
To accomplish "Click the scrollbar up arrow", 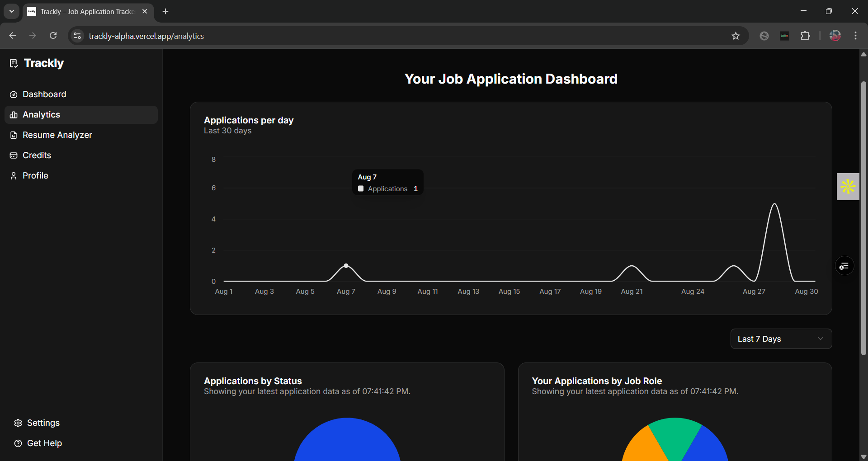I will 863,54.
